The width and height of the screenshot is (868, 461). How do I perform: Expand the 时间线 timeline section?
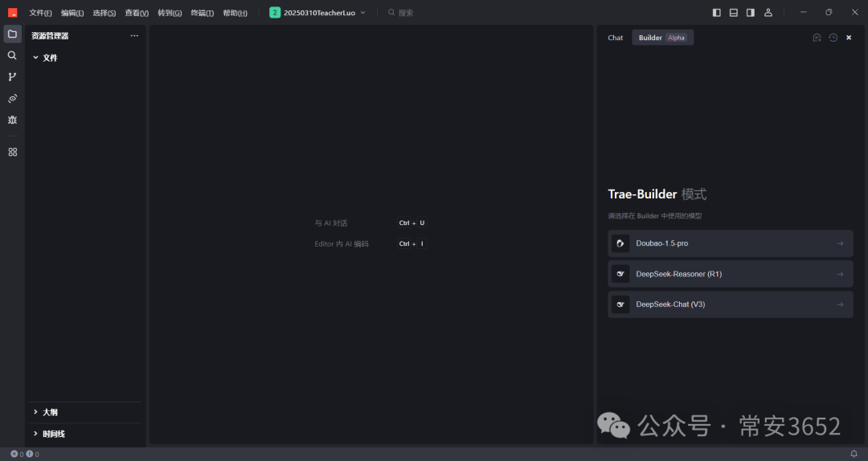pos(53,434)
